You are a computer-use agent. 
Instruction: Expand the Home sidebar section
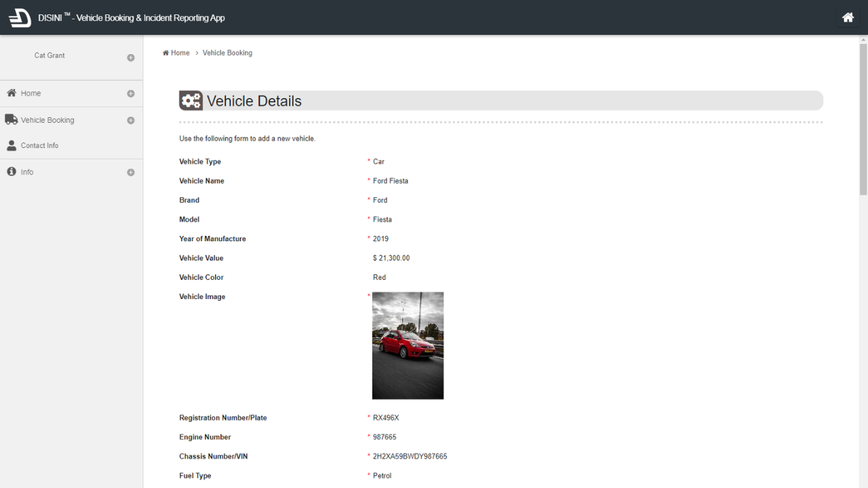131,94
